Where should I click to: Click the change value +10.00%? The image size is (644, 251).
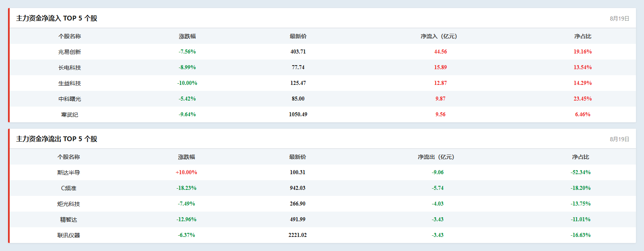click(186, 173)
